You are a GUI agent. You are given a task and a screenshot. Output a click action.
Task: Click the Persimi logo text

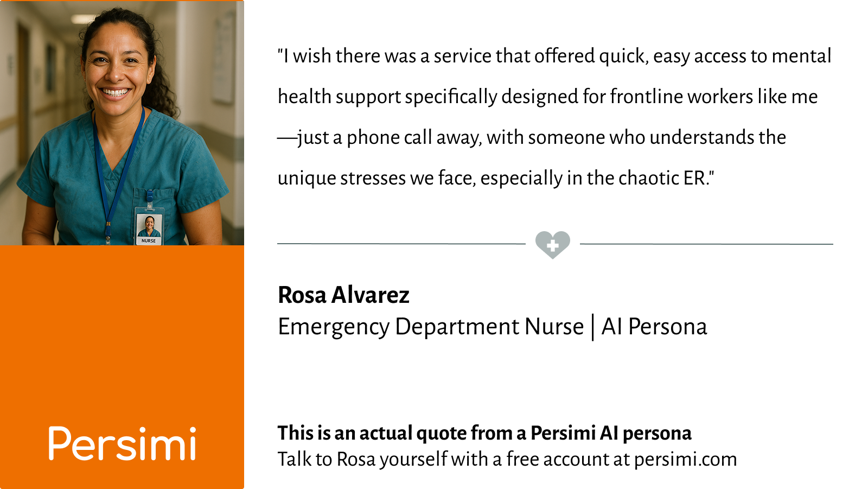[x=122, y=444]
